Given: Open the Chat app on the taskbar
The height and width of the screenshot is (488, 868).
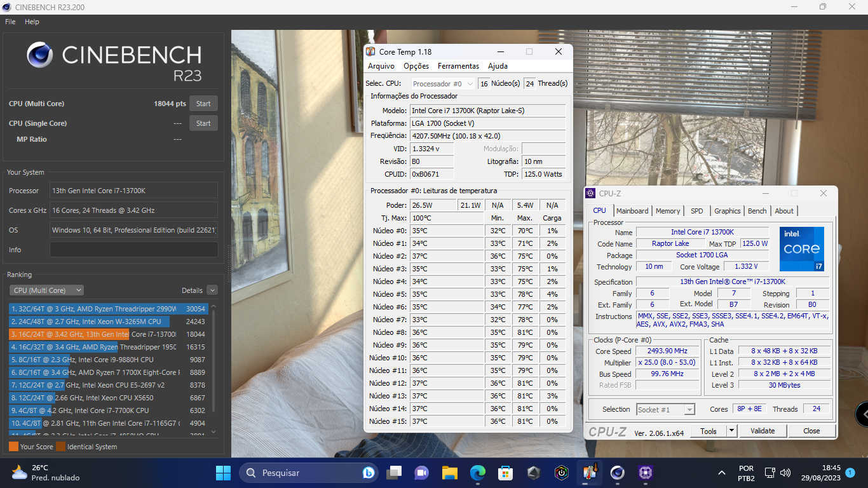Looking at the screenshot, I should coord(422,473).
